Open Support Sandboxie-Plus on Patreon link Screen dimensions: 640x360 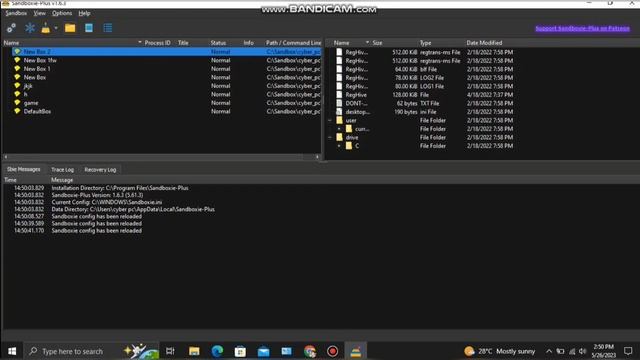point(582,28)
